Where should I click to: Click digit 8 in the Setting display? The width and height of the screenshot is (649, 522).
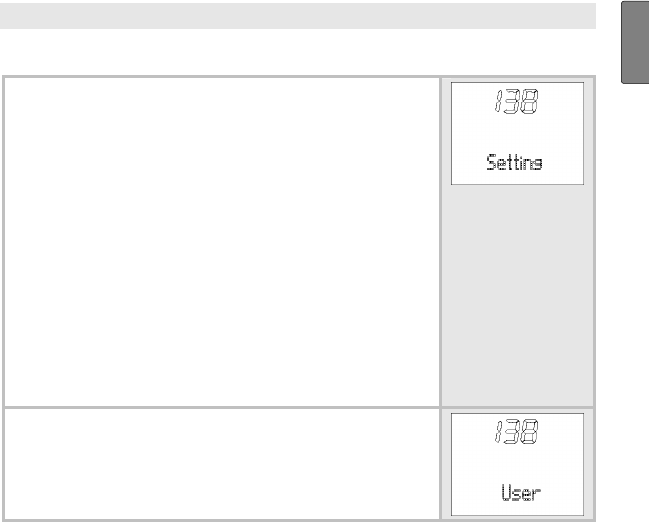530,101
